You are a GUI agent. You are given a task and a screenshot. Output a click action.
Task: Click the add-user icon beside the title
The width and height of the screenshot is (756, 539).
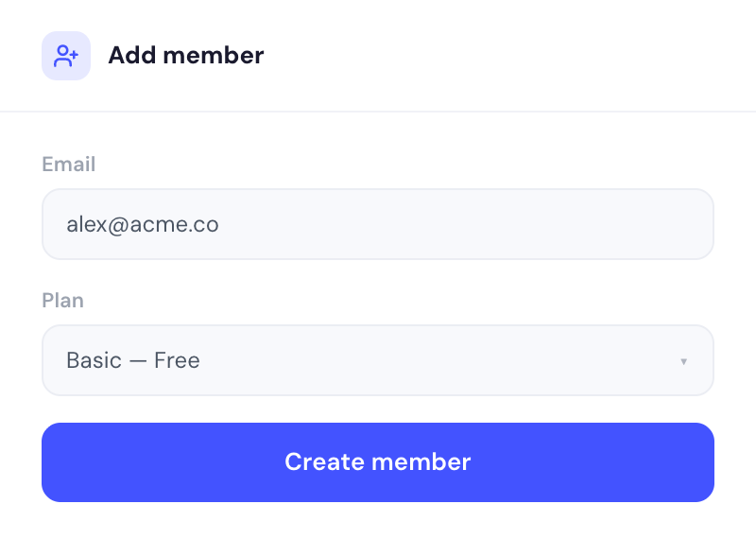[x=66, y=56]
